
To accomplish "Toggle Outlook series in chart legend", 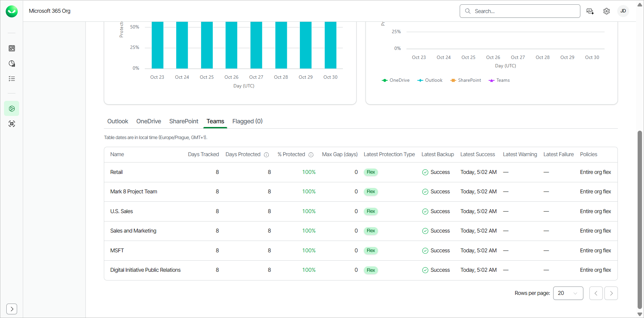I will coord(430,80).
